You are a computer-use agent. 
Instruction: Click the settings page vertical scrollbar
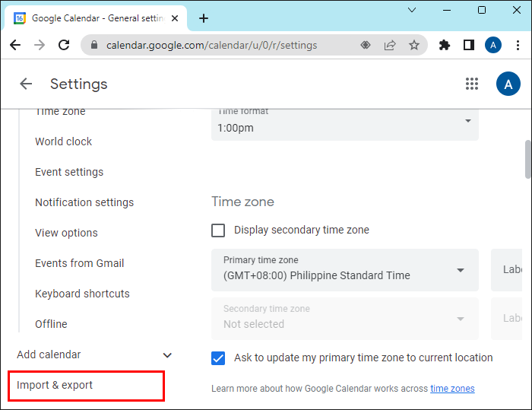click(527, 160)
